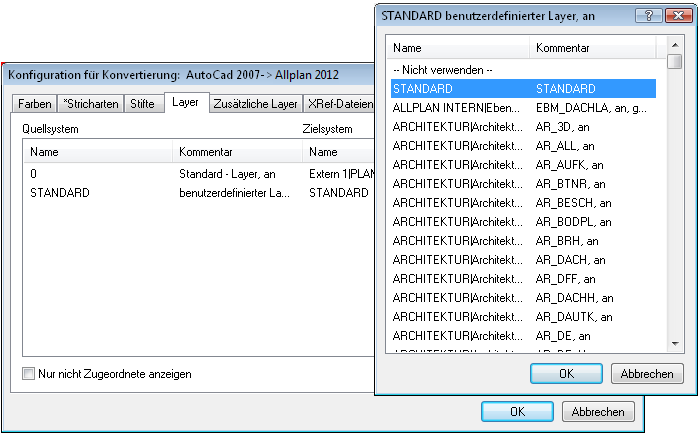Enable Nur nicht Zugeordnete anzeigen checkbox
Viewport: 698px width, 433px height.
click(x=28, y=374)
